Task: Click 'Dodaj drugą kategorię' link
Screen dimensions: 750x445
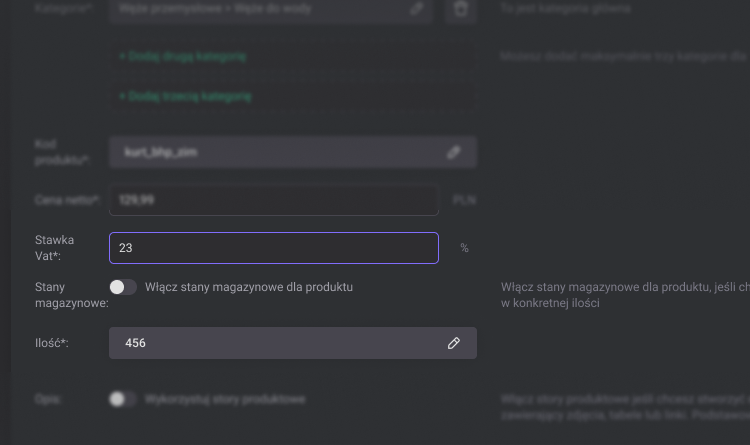Action: coord(182,57)
